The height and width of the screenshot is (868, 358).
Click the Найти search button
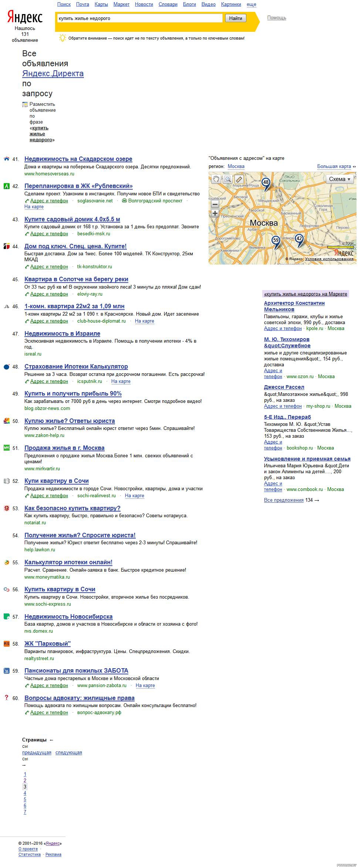pos(236,18)
